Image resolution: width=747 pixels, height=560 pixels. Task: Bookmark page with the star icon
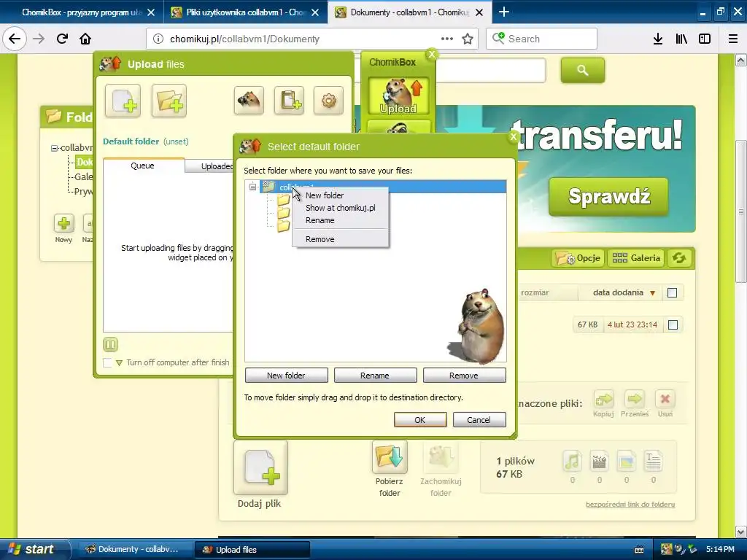click(x=468, y=39)
